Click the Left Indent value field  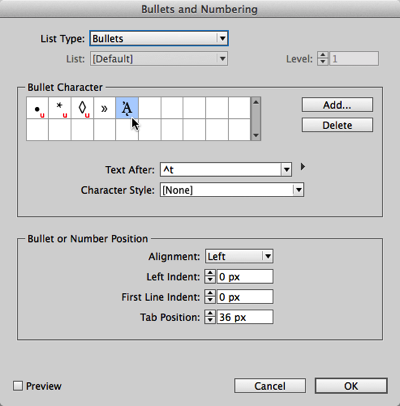(x=245, y=277)
